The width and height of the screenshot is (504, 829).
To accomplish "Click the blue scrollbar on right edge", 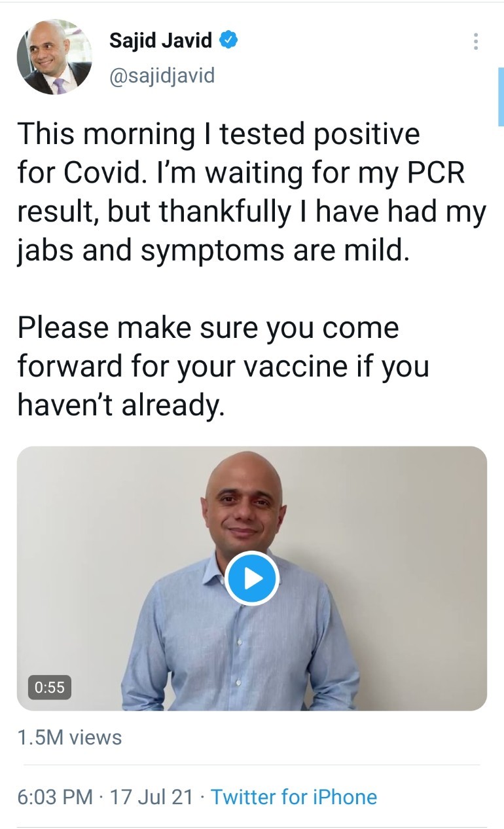I will click(500, 95).
